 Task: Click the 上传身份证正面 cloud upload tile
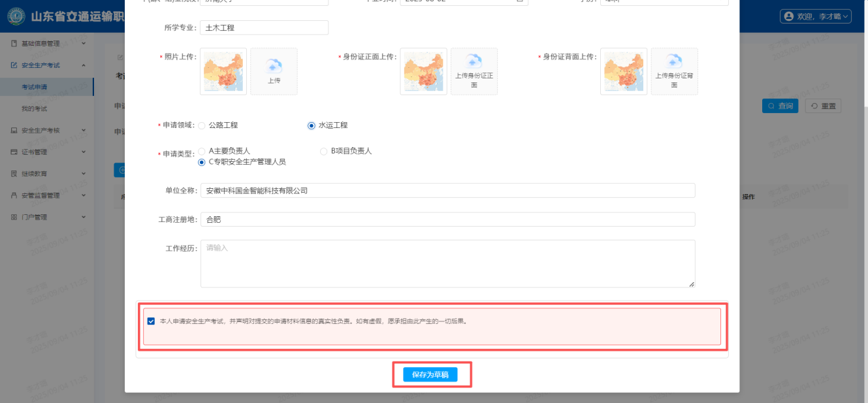pyautogui.click(x=474, y=71)
